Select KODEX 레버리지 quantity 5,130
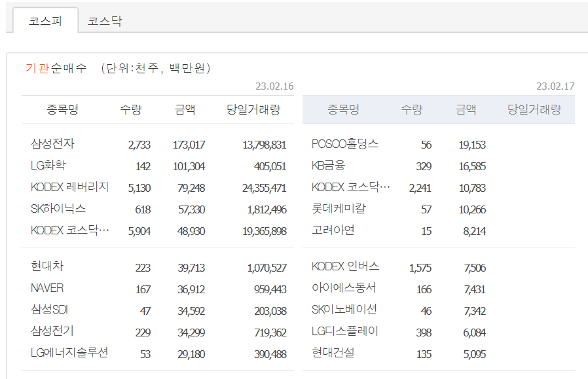This screenshot has height=379, width=588. click(139, 188)
